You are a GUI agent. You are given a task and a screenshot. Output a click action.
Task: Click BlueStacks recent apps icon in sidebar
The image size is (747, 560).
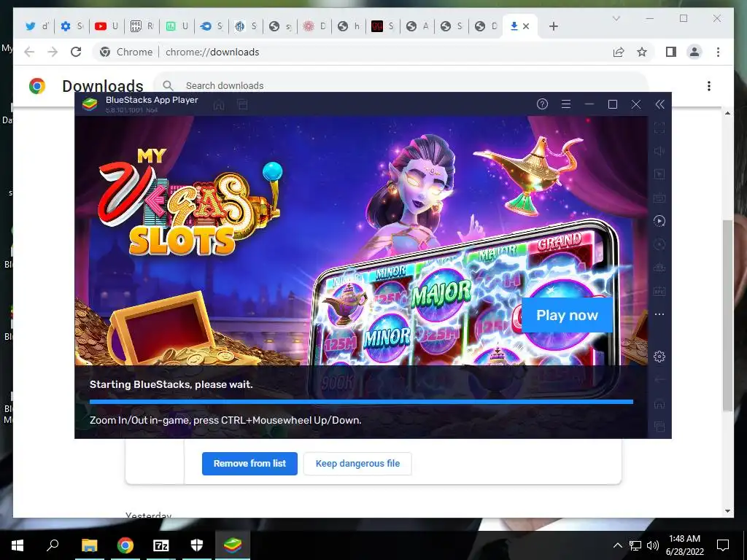[659, 426]
